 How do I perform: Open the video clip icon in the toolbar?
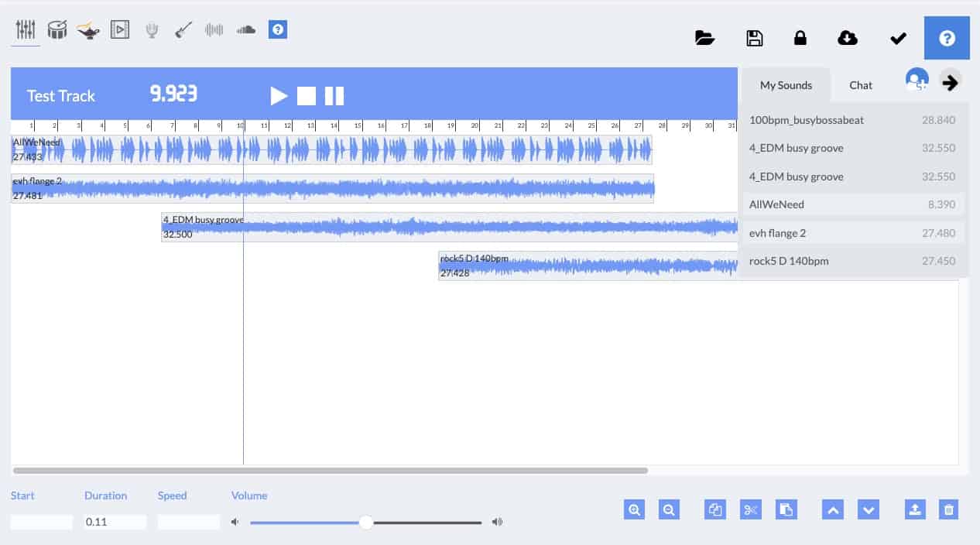pos(120,29)
